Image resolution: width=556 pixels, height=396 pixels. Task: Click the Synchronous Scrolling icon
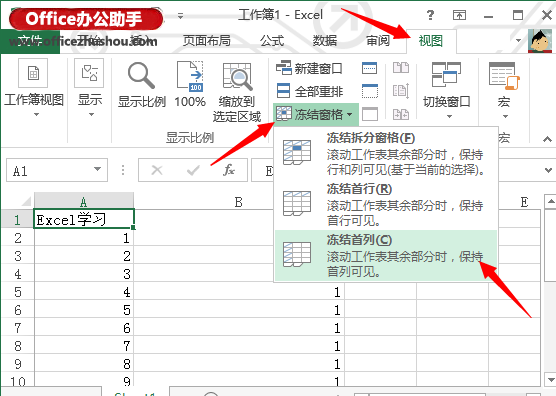pos(401,91)
